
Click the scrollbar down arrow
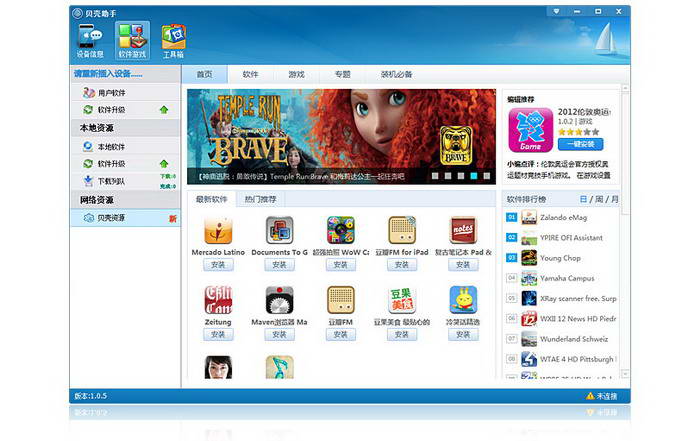coord(625,374)
